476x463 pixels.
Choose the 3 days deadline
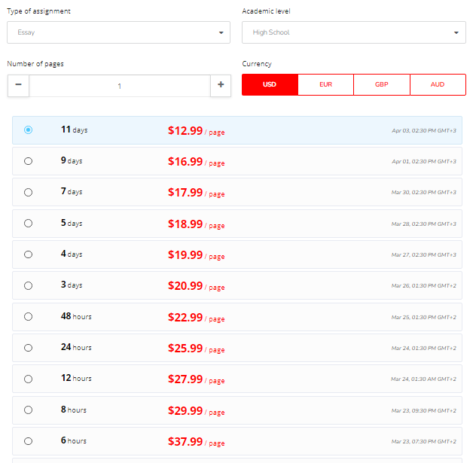coord(28,285)
